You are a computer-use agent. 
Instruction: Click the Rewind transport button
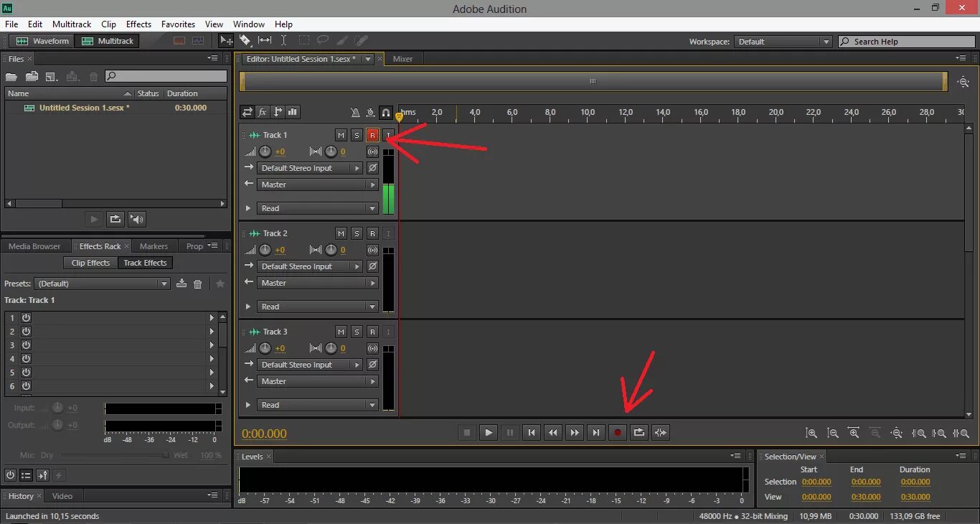point(553,432)
